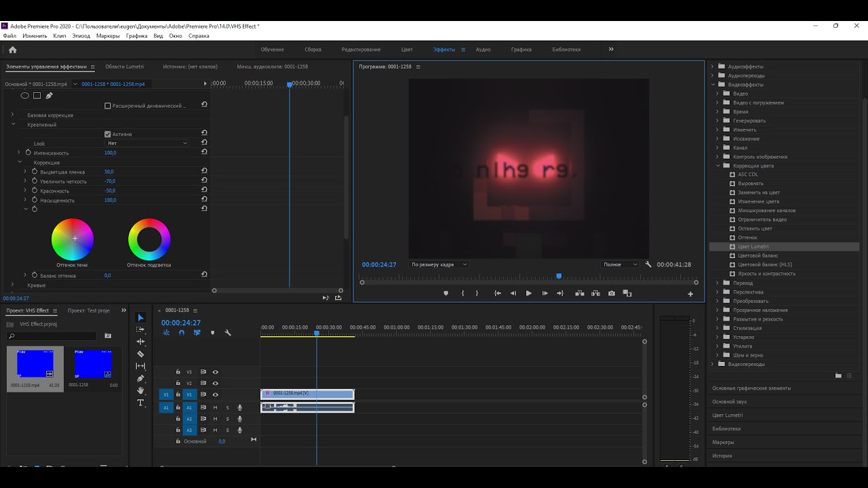The image size is (868, 488).
Task: Select the Track Select Forward tool
Action: (x=140, y=329)
